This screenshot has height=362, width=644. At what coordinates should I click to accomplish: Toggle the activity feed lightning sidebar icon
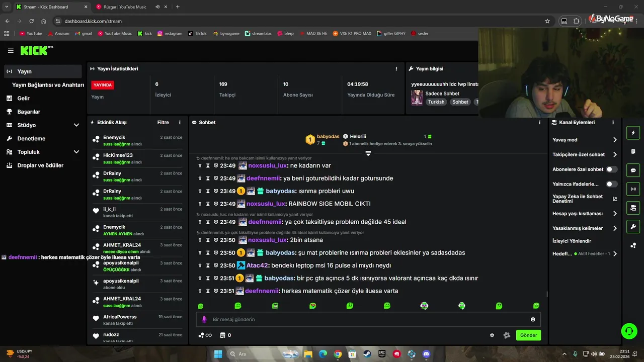click(633, 133)
